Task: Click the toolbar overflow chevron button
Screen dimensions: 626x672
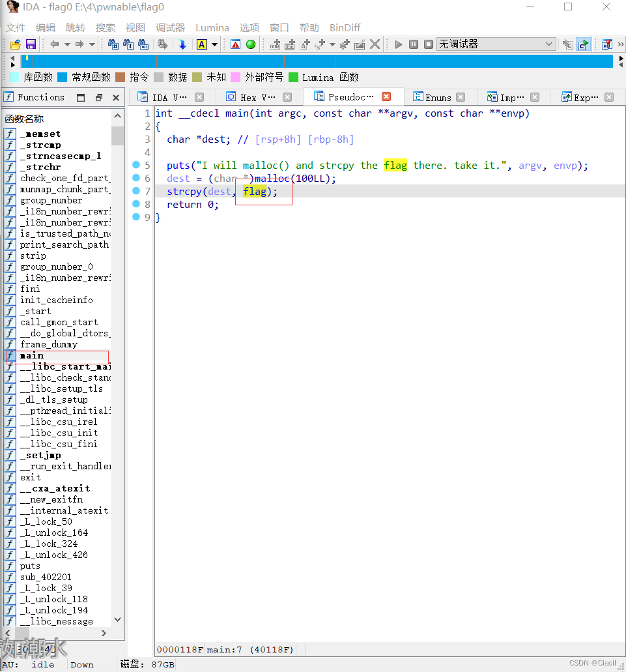Action: point(622,44)
